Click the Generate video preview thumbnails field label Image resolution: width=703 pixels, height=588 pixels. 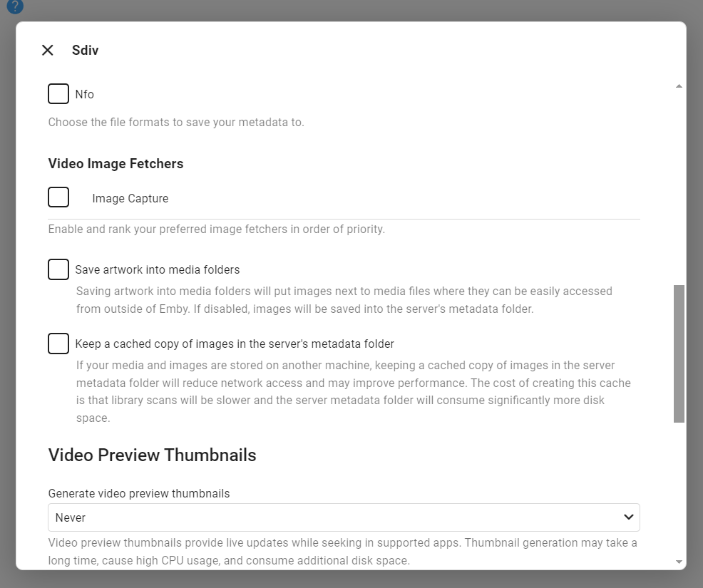coord(139,493)
